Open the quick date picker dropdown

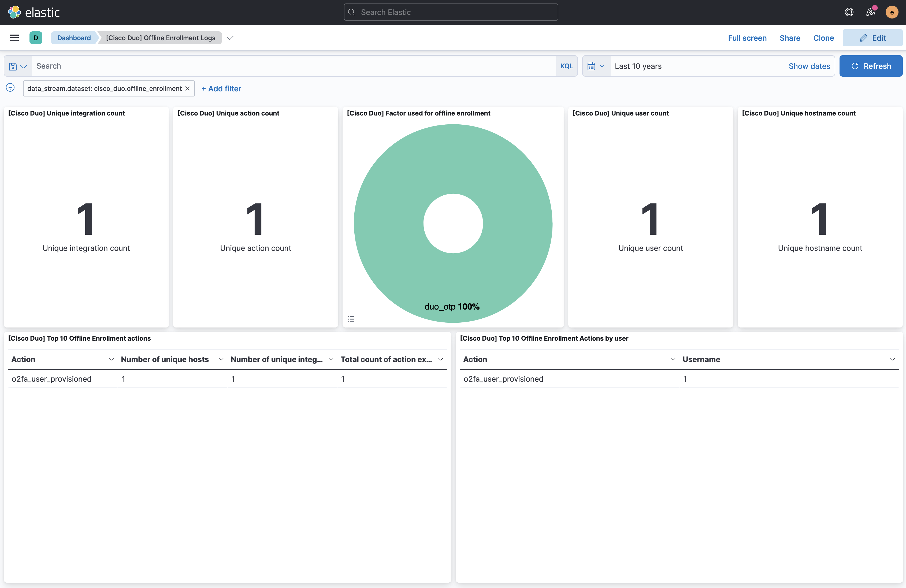(596, 66)
